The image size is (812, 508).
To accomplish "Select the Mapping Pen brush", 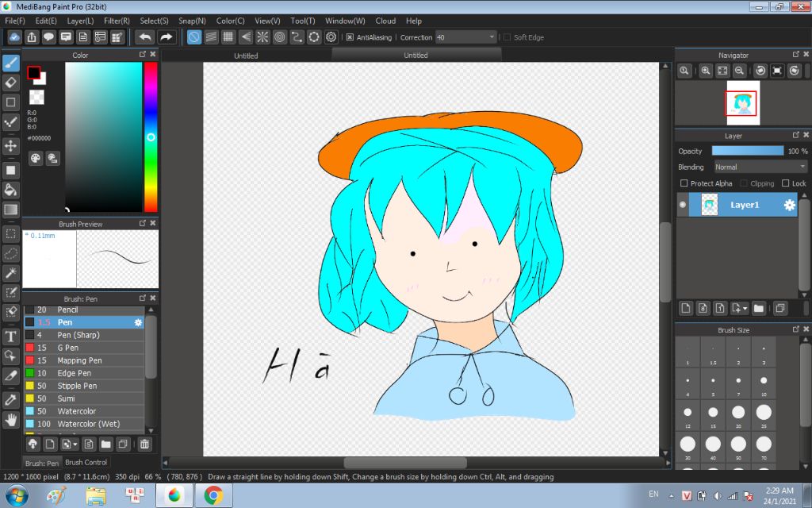I will tap(84, 360).
